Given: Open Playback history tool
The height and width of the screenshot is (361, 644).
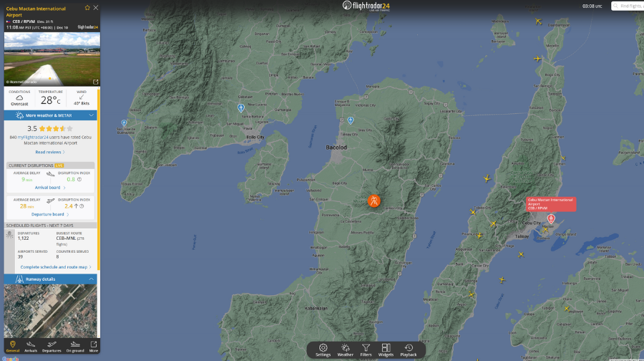Looking at the screenshot, I should pyautogui.click(x=409, y=350).
